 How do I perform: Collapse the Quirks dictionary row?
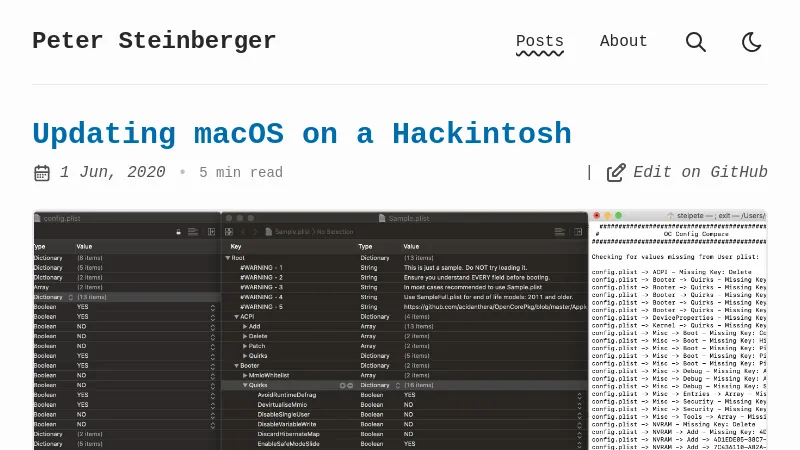[243, 385]
